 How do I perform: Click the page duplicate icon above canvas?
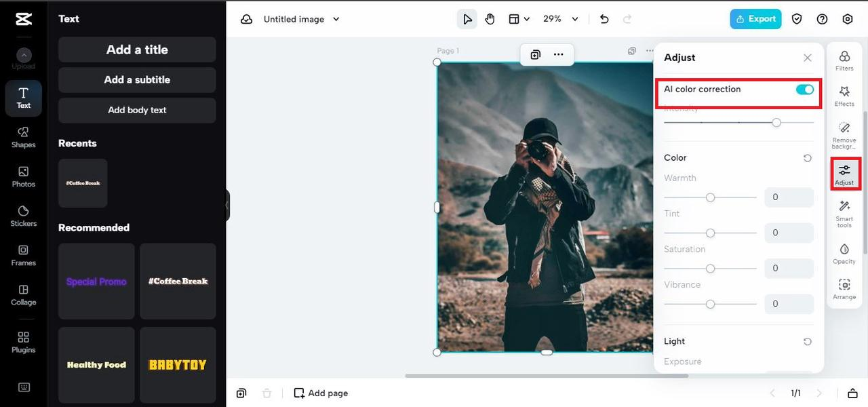(632, 51)
